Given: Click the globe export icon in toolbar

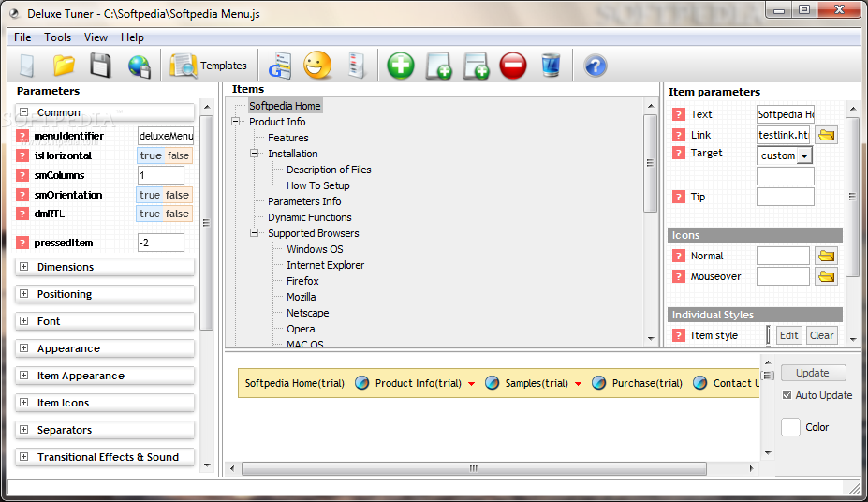Looking at the screenshot, I should coord(140,66).
